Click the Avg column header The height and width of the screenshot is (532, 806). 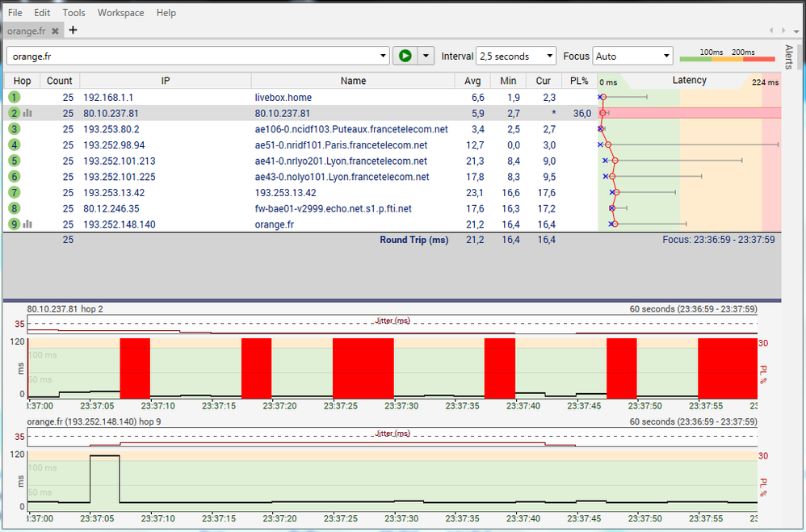tap(472, 81)
